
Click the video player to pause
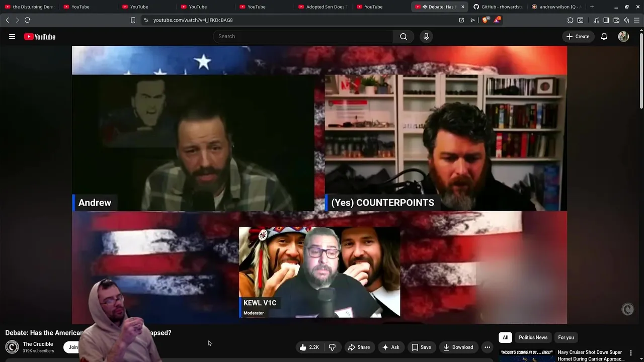pos(319,185)
